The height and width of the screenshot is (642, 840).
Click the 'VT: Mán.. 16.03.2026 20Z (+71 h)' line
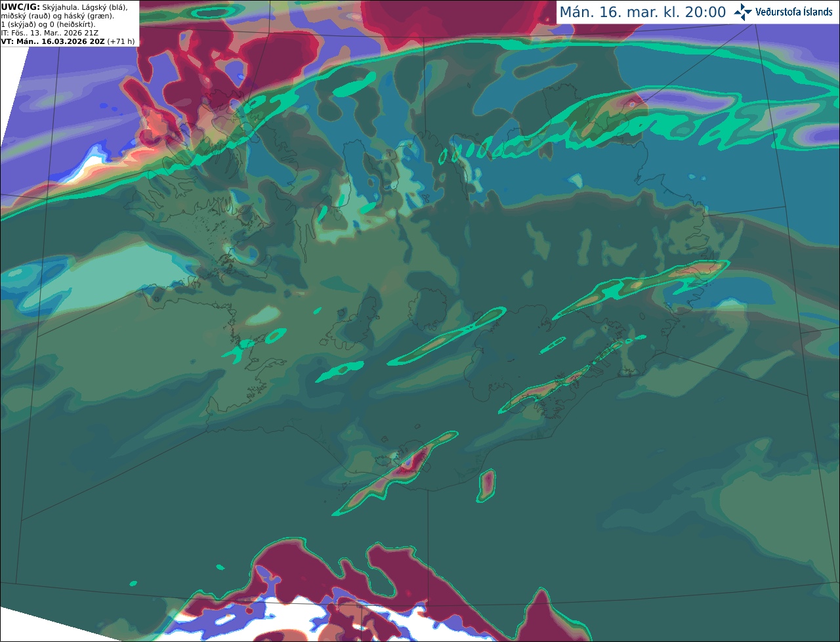68,41
